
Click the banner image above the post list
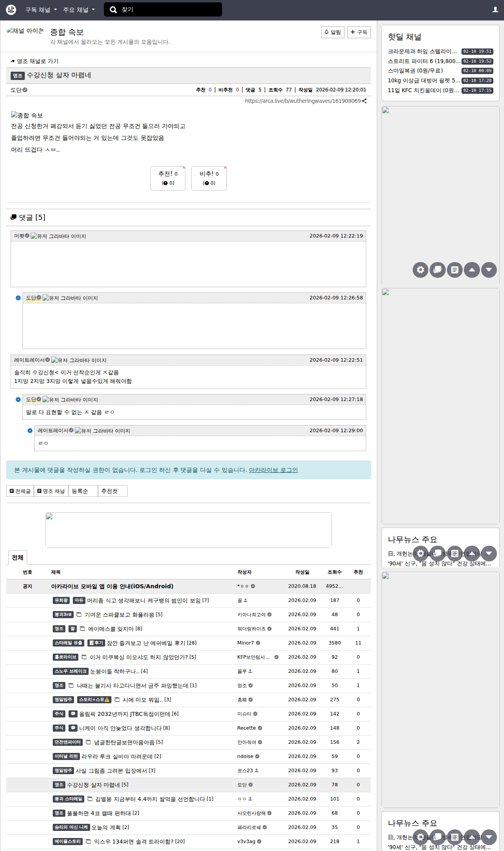point(189,530)
